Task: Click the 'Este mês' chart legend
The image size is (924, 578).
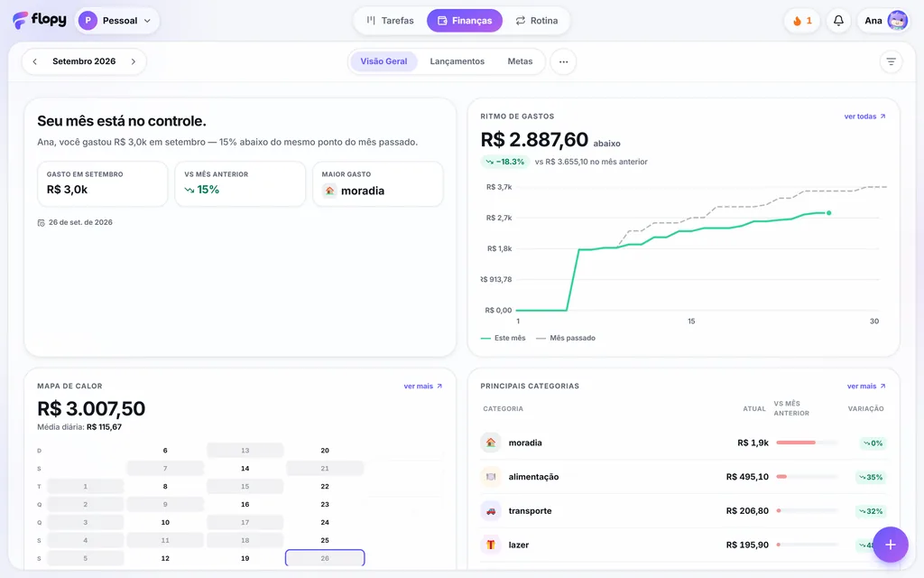Action: point(504,338)
